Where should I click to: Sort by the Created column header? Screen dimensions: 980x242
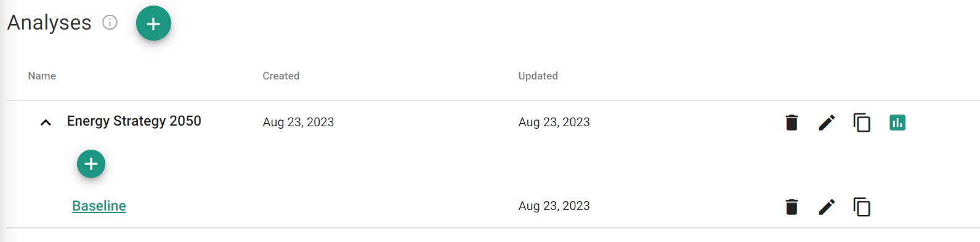coord(281,76)
